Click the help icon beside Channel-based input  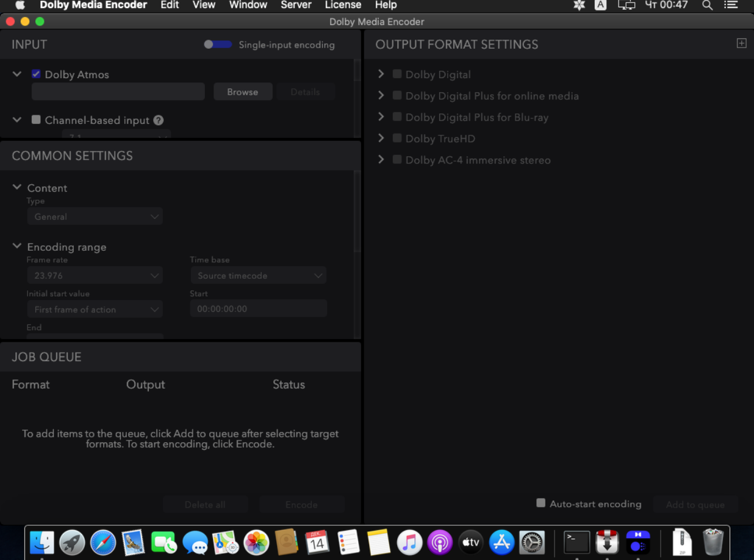(x=159, y=120)
